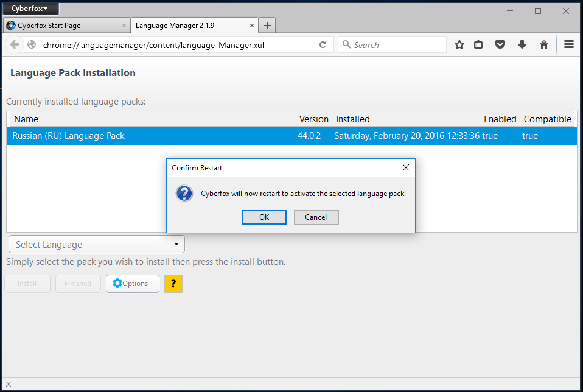Open a new tab with the plus button
Screen dimensions: 583x392
[267, 26]
